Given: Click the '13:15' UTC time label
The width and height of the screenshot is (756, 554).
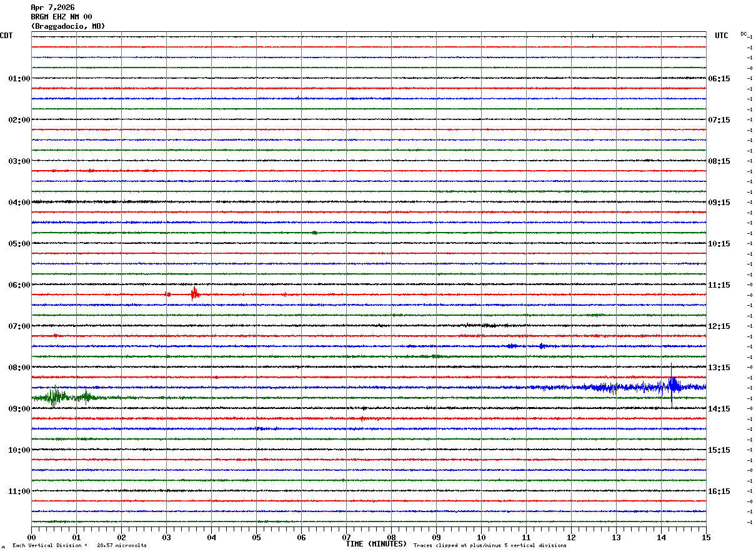Looking at the screenshot, I should coord(719,368).
